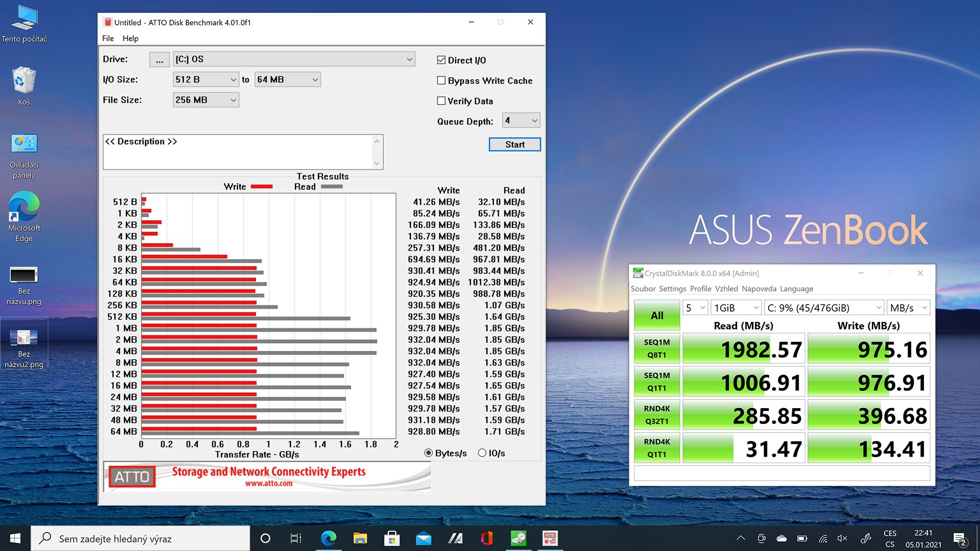Show hidden tray icons chevron
The image size is (980, 551).
click(741, 538)
